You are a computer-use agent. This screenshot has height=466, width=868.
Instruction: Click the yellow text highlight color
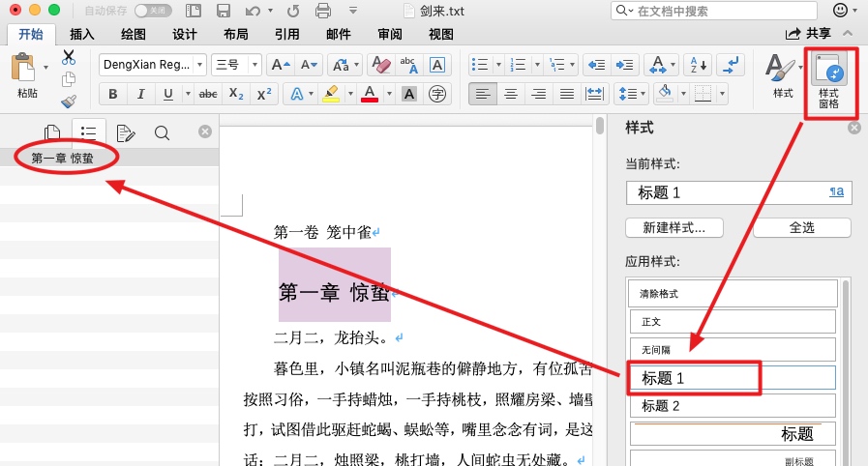331,94
